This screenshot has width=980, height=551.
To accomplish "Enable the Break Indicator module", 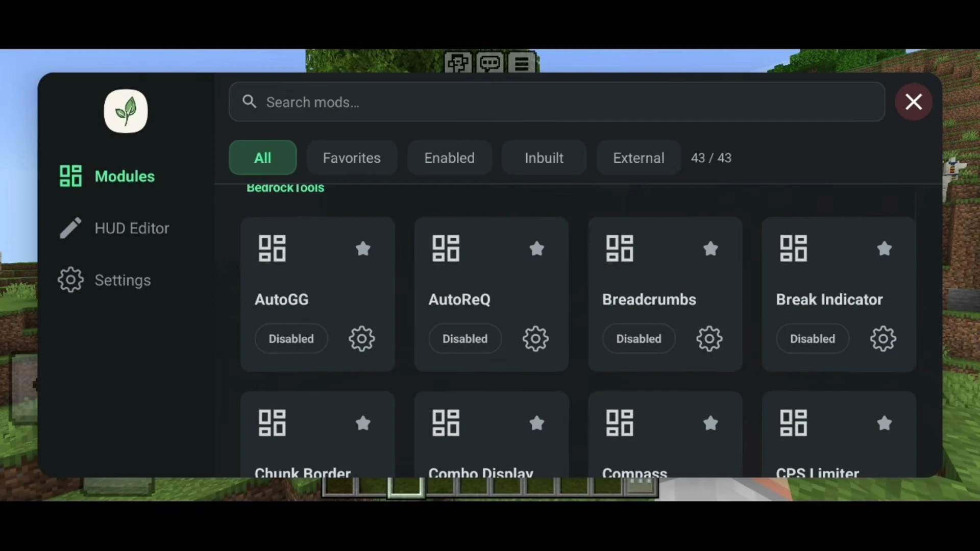I will (x=813, y=339).
